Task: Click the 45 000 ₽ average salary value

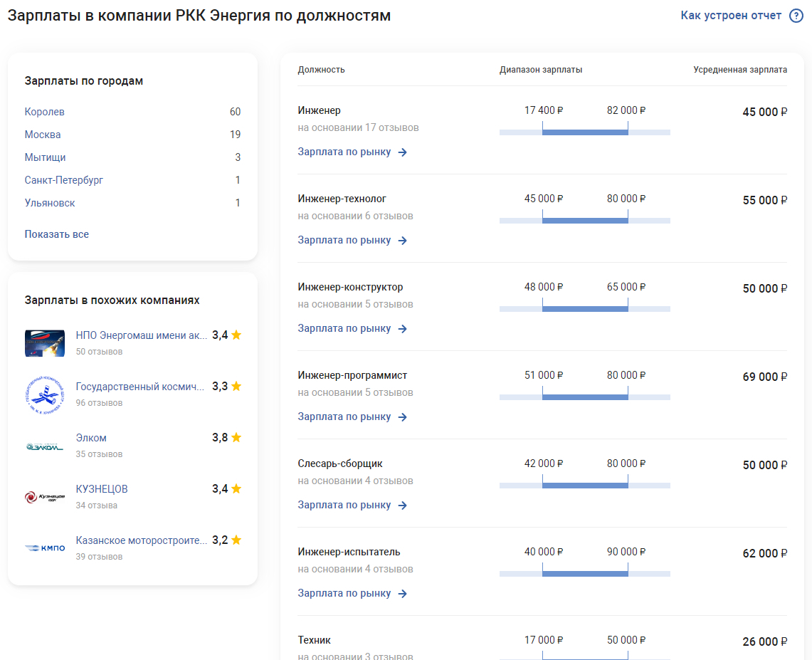Action: pyautogui.click(x=765, y=112)
